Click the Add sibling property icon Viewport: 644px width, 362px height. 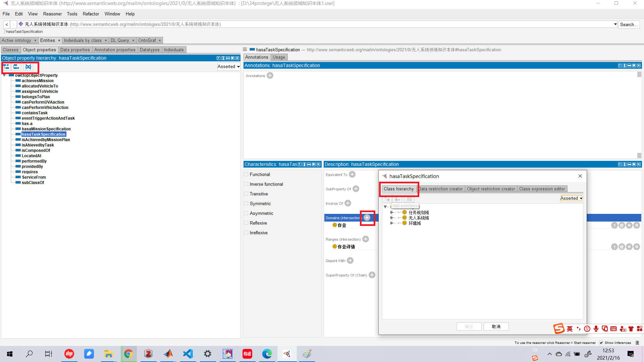pos(16,67)
